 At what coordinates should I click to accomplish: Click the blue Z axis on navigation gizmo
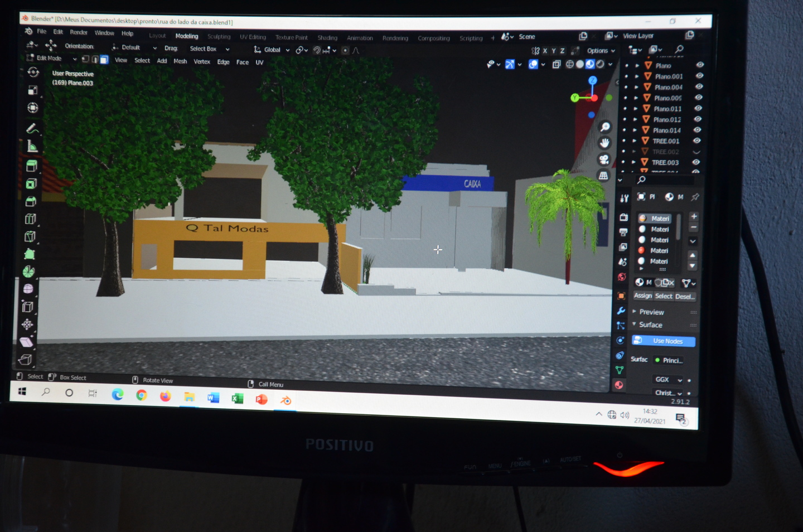(593, 80)
